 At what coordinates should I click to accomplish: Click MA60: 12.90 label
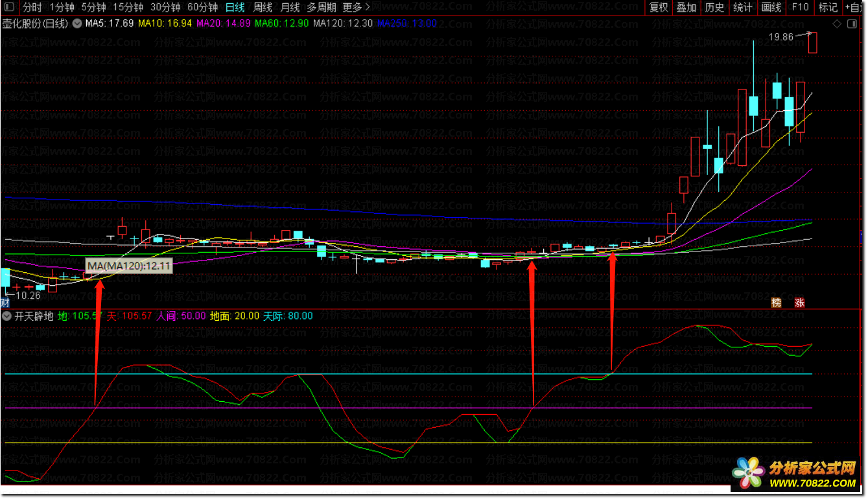click(281, 23)
